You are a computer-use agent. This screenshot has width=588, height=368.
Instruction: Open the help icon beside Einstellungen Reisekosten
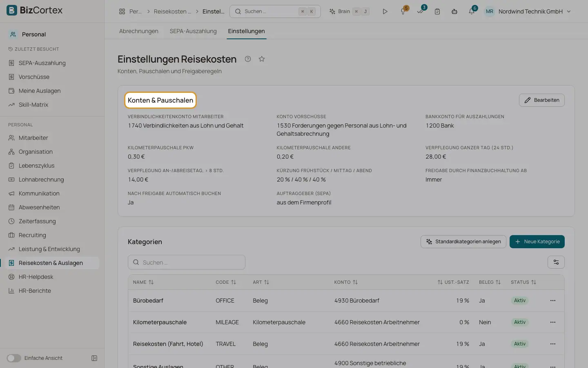(248, 59)
